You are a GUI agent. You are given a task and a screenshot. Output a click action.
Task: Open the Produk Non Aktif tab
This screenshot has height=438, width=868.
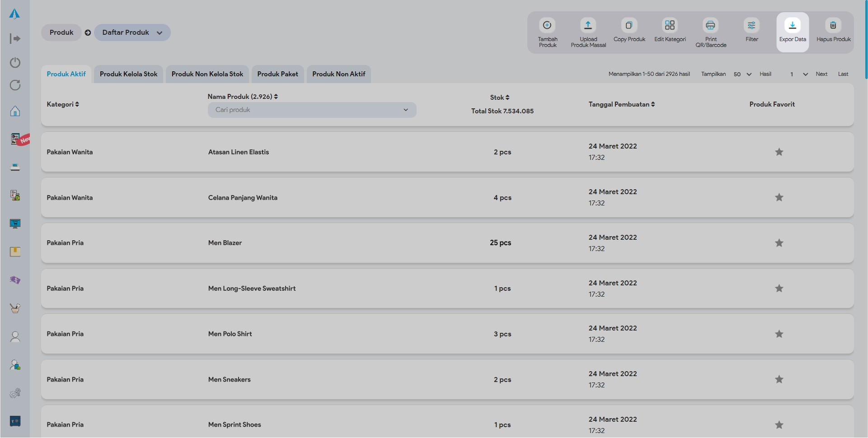point(338,74)
